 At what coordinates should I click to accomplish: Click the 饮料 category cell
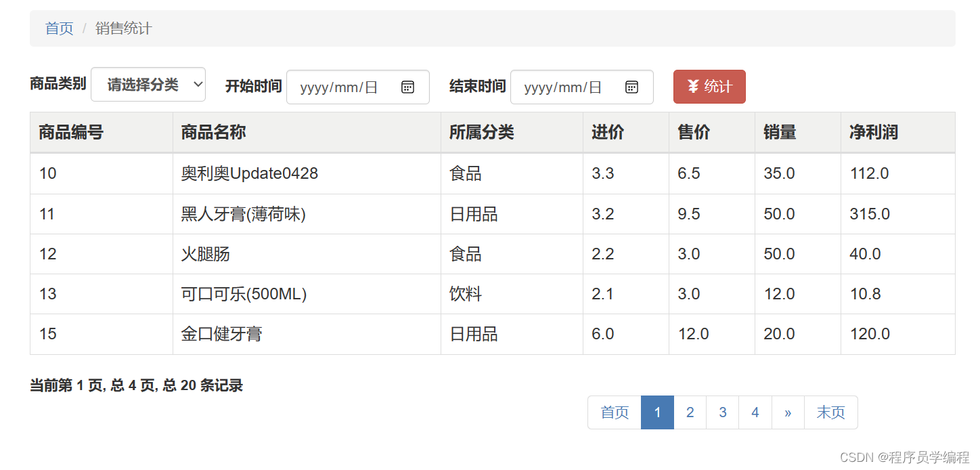coord(512,294)
